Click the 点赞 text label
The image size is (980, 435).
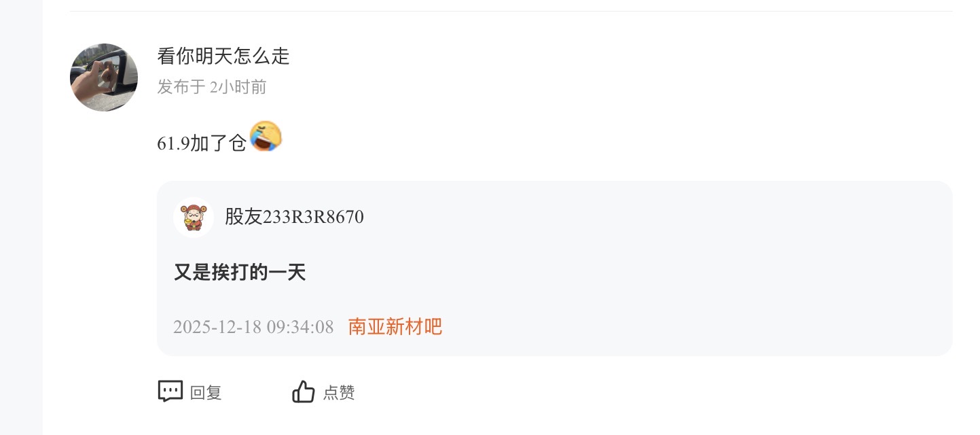[x=339, y=393]
